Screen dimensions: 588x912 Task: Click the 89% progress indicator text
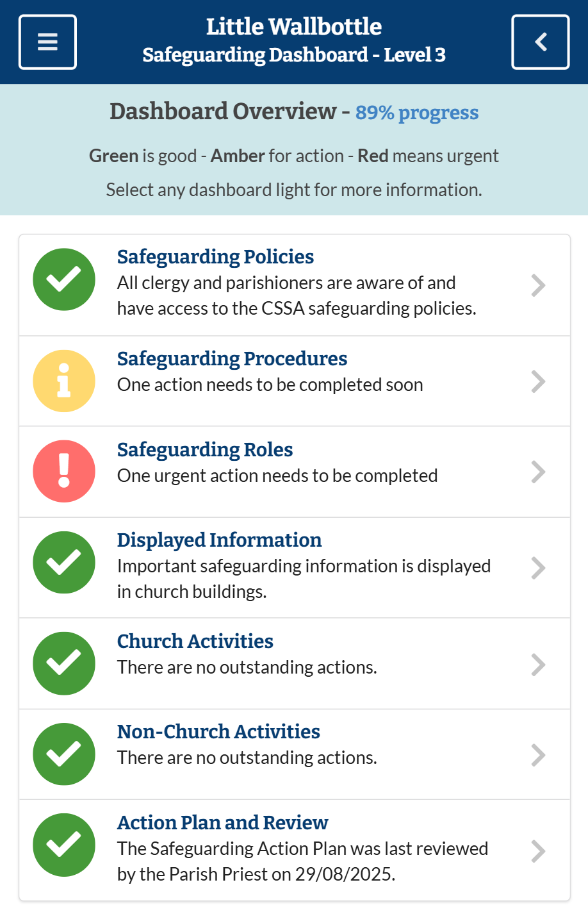(x=416, y=113)
